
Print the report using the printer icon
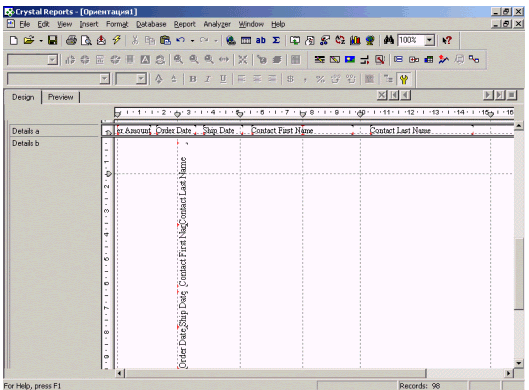(x=71, y=40)
